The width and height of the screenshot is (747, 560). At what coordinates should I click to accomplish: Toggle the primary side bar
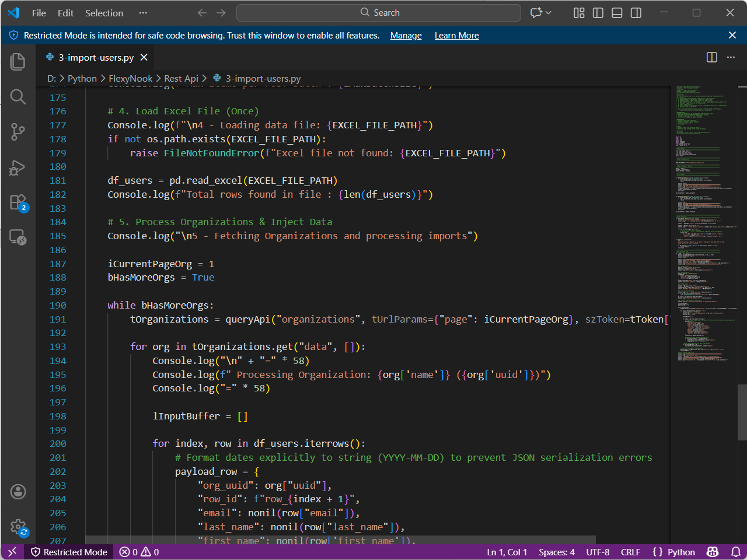tap(598, 13)
